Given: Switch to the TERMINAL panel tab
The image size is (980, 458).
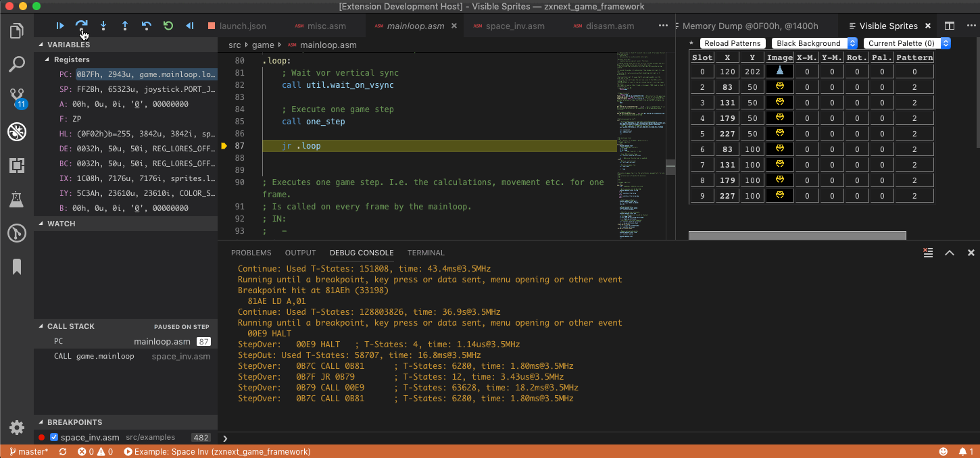Looking at the screenshot, I should (426, 253).
